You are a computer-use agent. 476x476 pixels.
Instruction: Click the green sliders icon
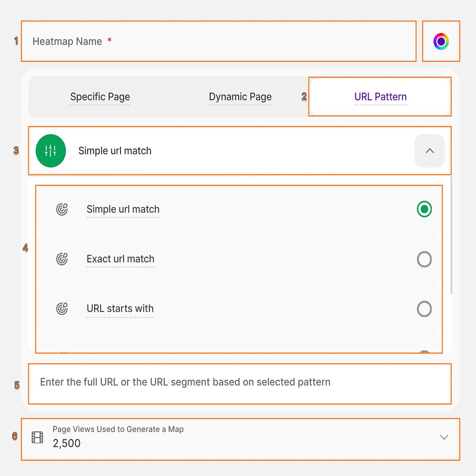pos(51,151)
